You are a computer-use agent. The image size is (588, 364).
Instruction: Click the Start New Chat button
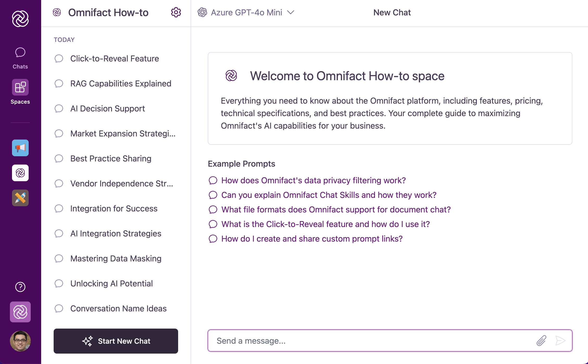(x=116, y=341)
